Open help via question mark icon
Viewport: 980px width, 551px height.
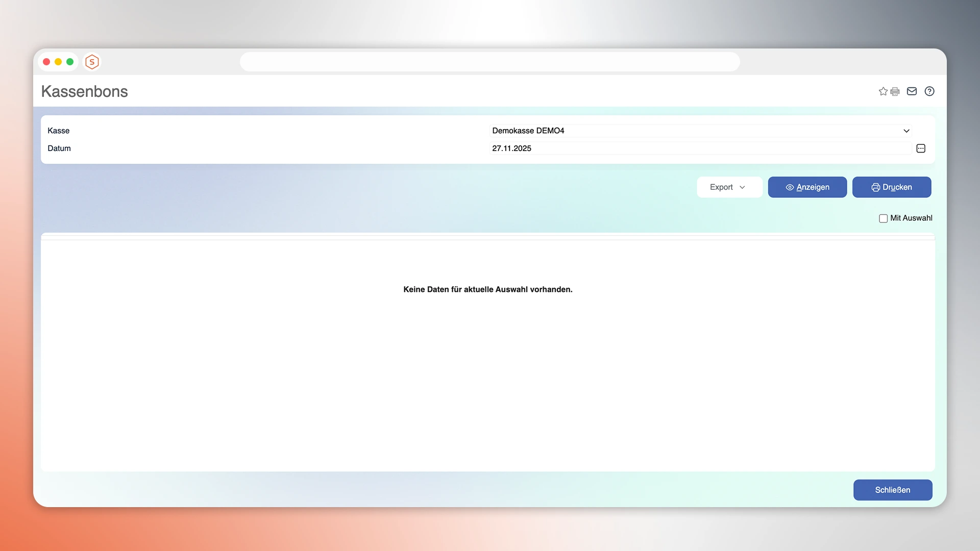pyautogui.click(x=929, y=91)
